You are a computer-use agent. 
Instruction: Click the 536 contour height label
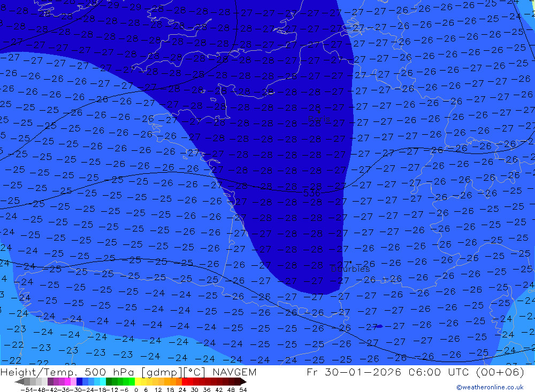311,193
